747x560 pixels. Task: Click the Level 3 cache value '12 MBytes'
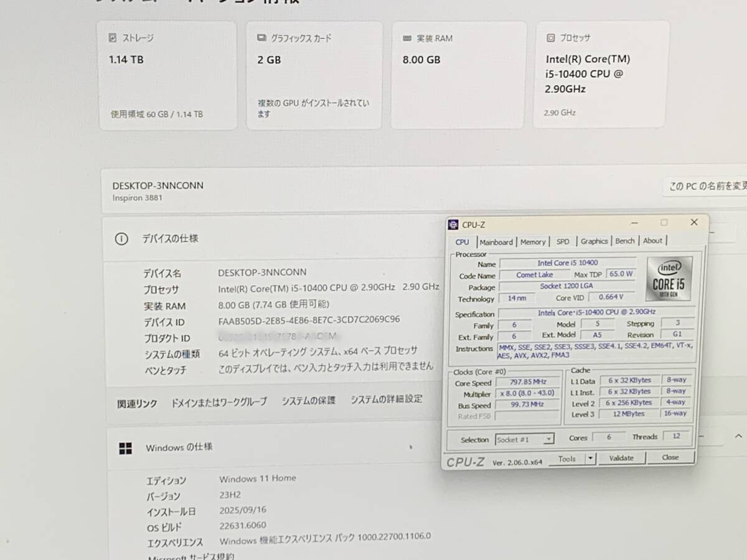(x=629, y=414)
